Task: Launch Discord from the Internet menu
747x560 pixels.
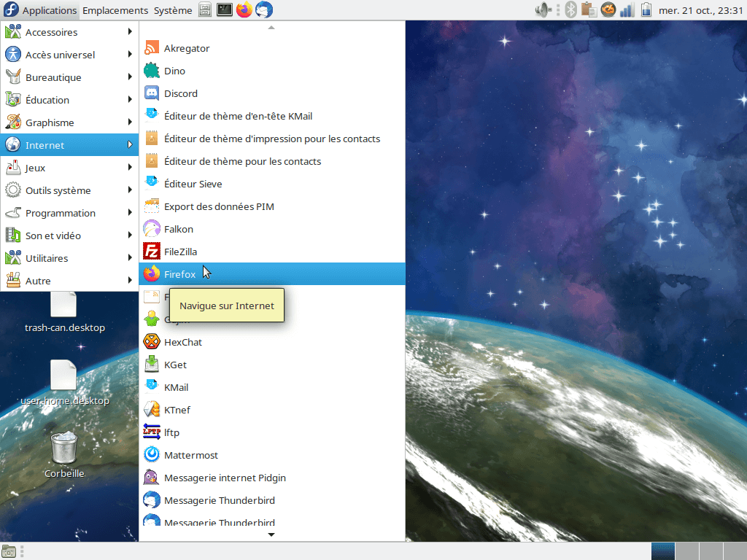Action: (272, 93)
